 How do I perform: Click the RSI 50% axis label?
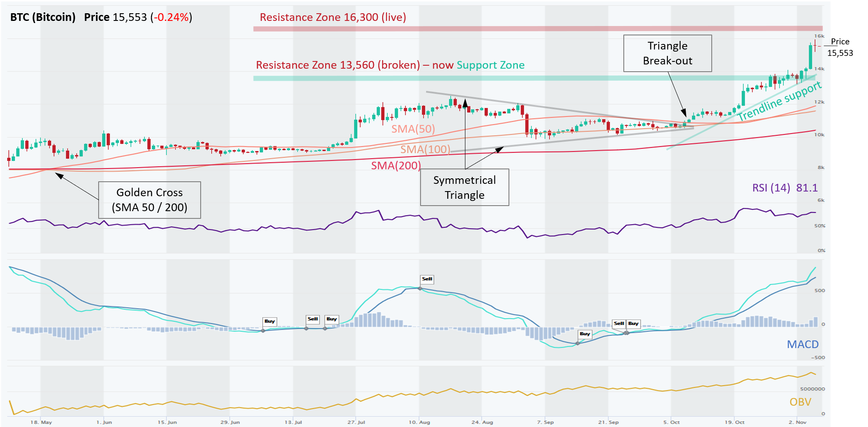[x=820, y=226]
